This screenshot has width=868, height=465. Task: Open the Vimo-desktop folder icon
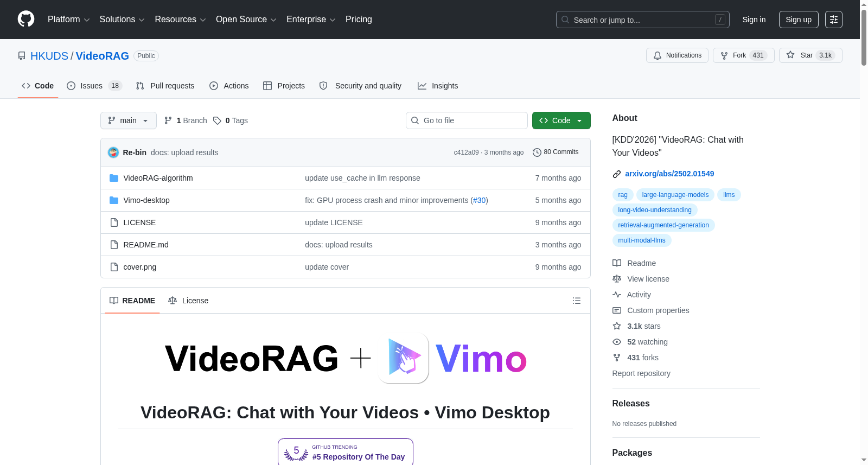click(114, 200)
